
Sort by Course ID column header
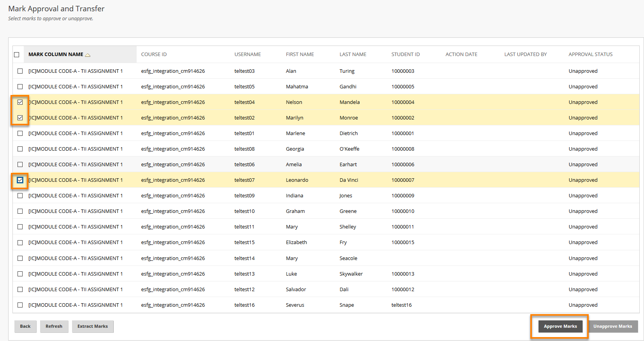click(x=154, y=54)
